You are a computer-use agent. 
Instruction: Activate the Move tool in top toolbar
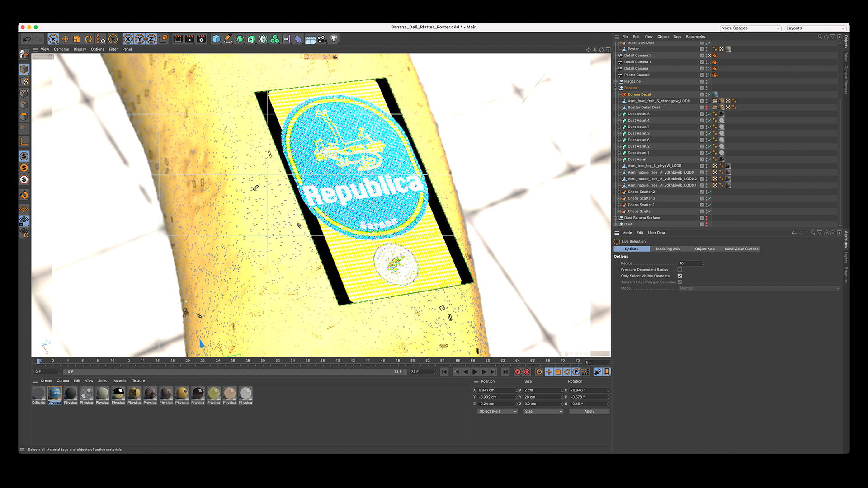point(65,39)
